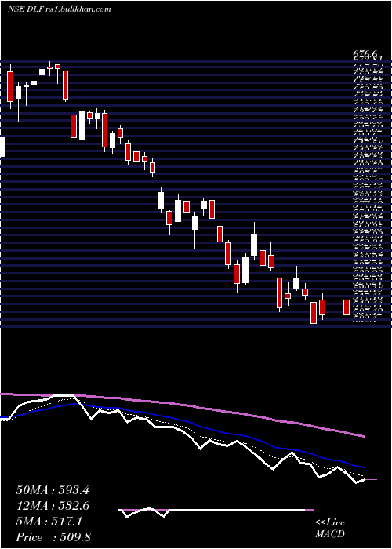Select the 50MA : 593.4 value
Screen dimensions: 392x549
pyautogui.click(x=53, y=490)
